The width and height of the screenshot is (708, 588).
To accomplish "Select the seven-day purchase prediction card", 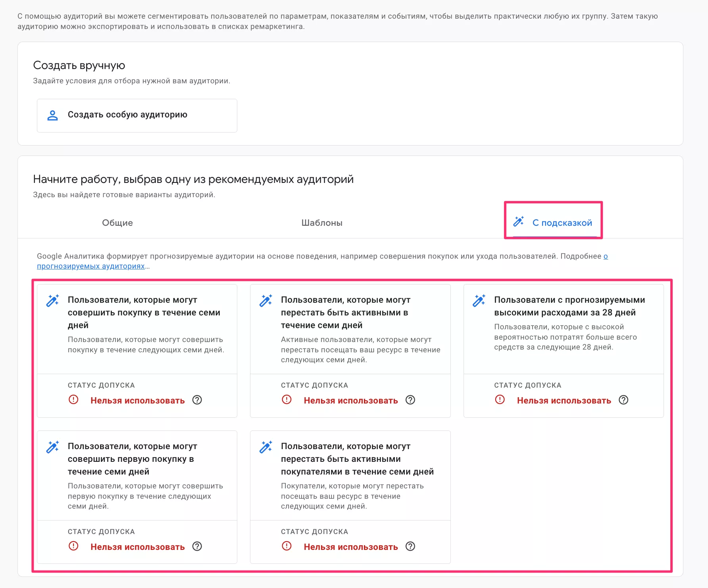I will coord(137,329).
